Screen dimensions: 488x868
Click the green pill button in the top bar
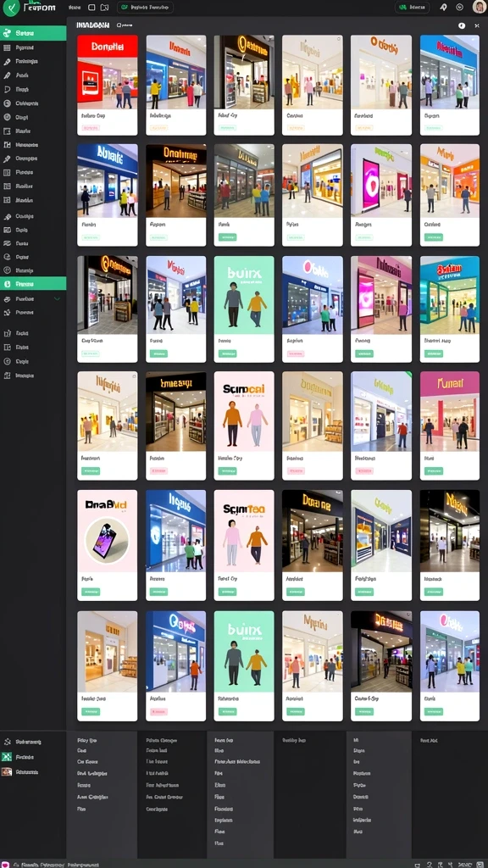click(x=411, y=7)
